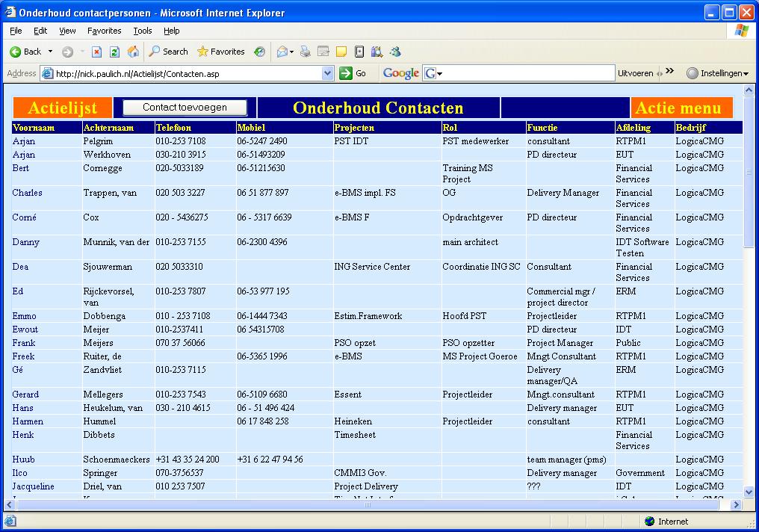
Task: Click the vertical scrollbar up arrow
Action: pyautogui.click(x=749, y=90)
